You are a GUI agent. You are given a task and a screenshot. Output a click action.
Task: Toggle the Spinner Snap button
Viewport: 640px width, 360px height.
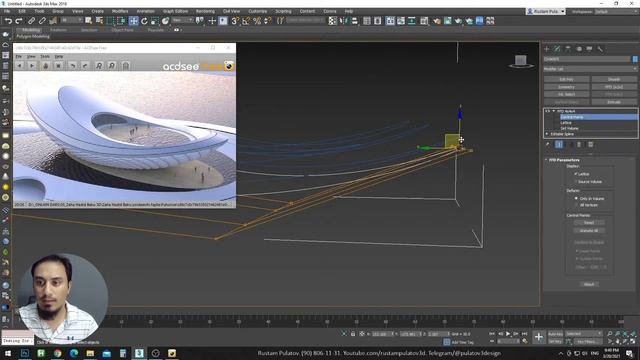[x=268, y=20]
